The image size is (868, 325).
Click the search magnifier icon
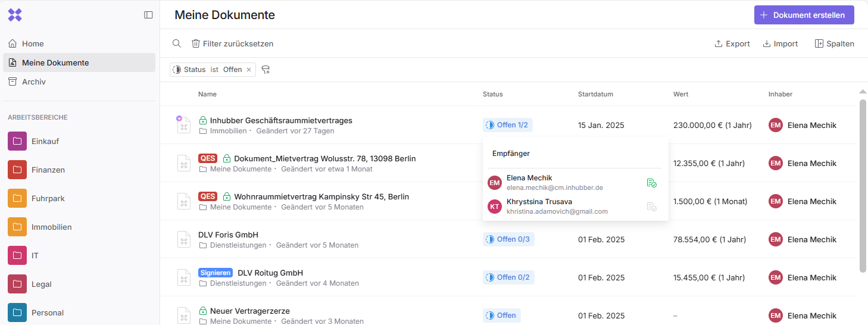pyautogui.click(x=177, y=43)
